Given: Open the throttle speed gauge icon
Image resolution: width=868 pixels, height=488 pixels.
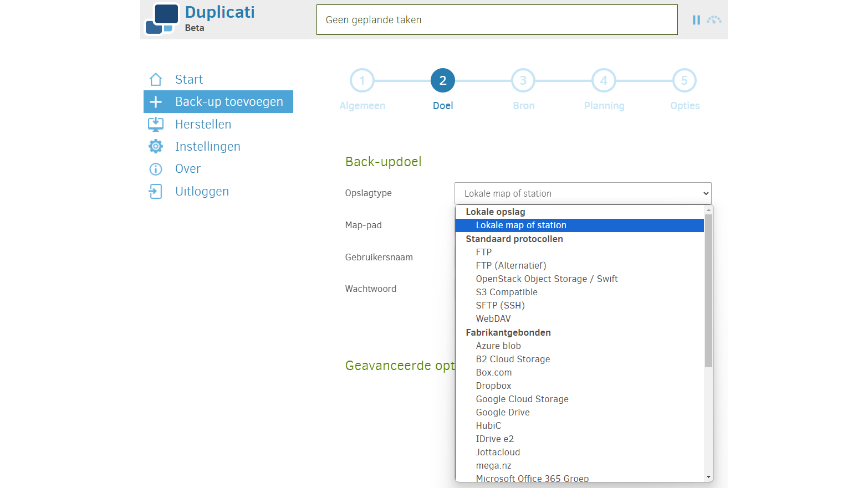Looking at the screenshot, I should pyautogui.click(x=714, y=20).
